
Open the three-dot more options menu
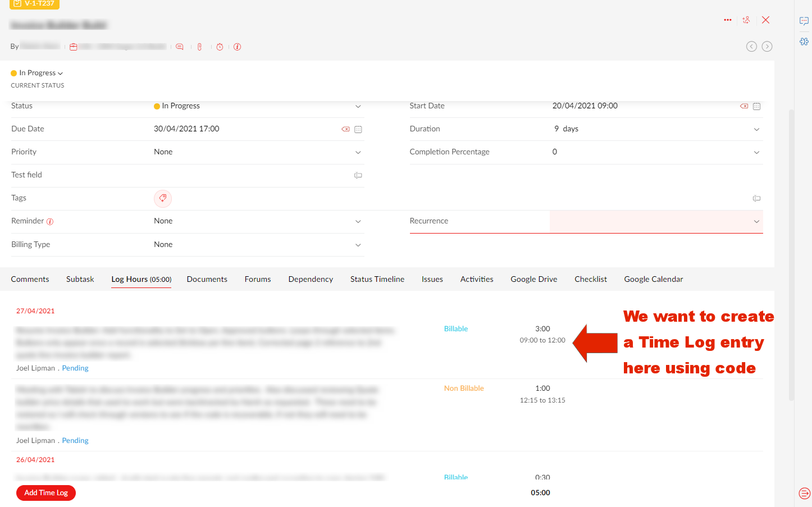728,20
